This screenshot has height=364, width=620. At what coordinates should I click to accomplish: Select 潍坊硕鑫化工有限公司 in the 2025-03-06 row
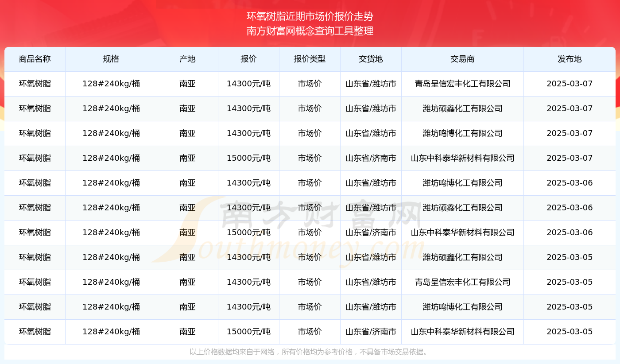pos(462,208)
